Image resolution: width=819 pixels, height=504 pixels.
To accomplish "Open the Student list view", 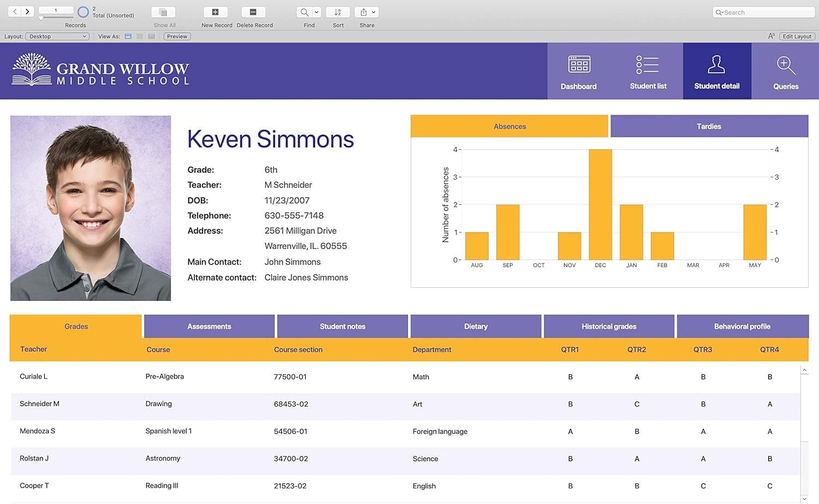I will [648, 72].
